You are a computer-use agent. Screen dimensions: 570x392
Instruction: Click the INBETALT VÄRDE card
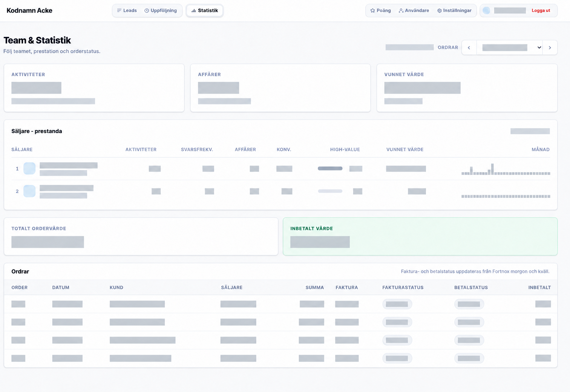click(x=420, y=236)
